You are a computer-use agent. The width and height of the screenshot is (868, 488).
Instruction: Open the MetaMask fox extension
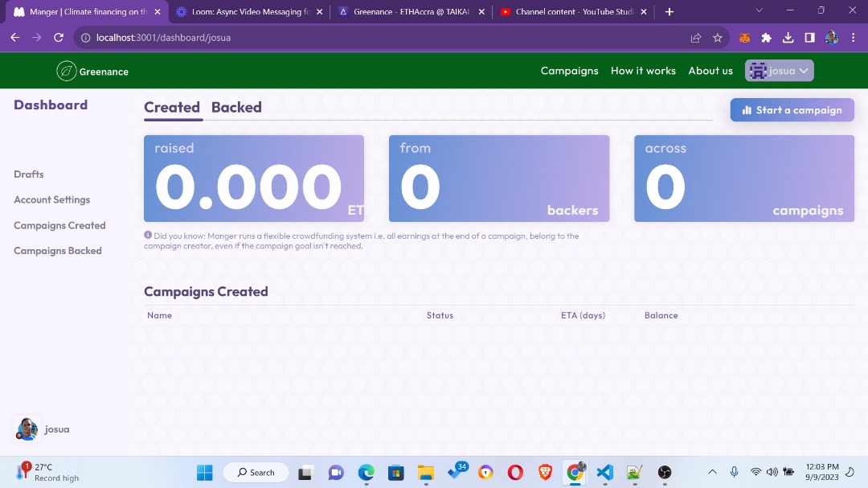(x=745, y=38)
